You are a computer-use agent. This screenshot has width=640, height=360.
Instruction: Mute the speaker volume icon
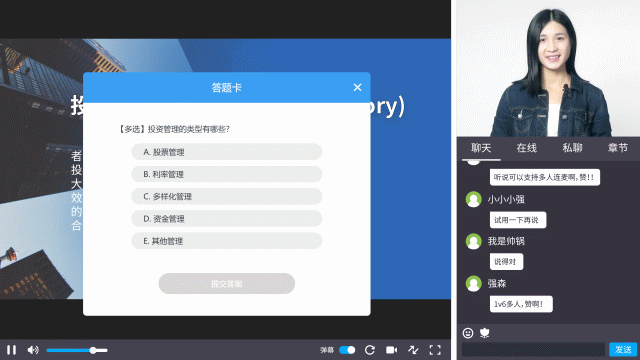[x=33, y=350]
